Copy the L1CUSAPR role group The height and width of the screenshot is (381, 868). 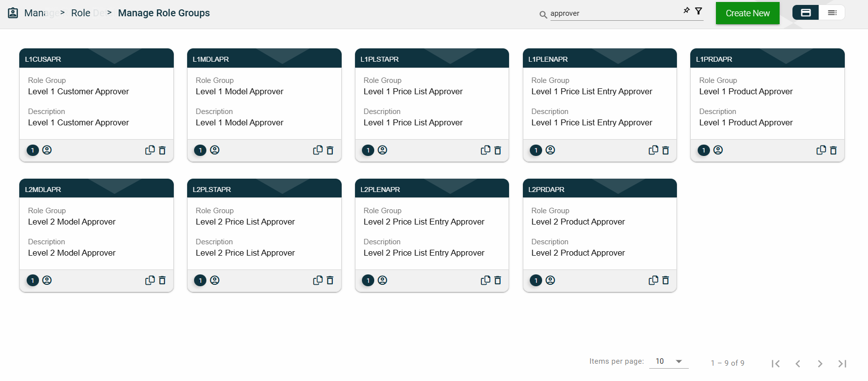coord(150,150)
